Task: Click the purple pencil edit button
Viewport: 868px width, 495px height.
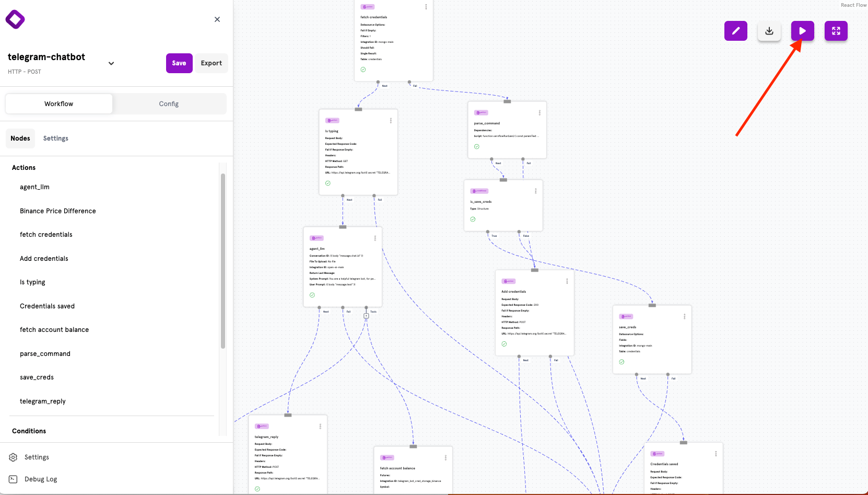Action: point(736,31)
